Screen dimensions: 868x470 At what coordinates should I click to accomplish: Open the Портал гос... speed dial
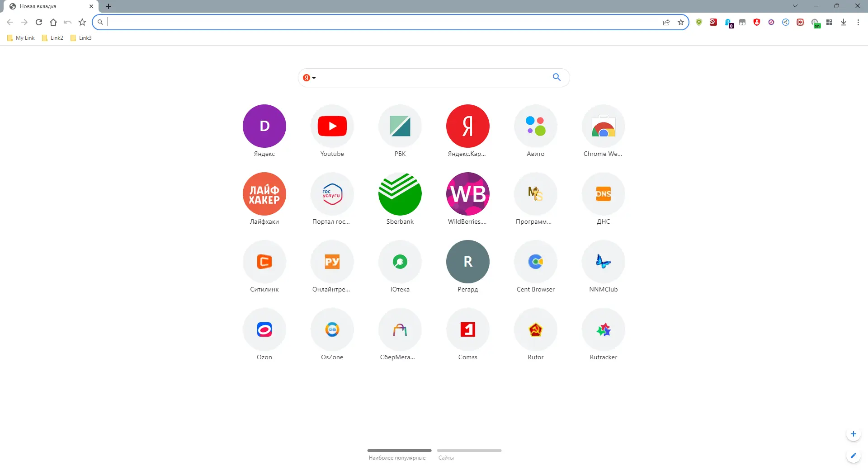click(332, 199)
